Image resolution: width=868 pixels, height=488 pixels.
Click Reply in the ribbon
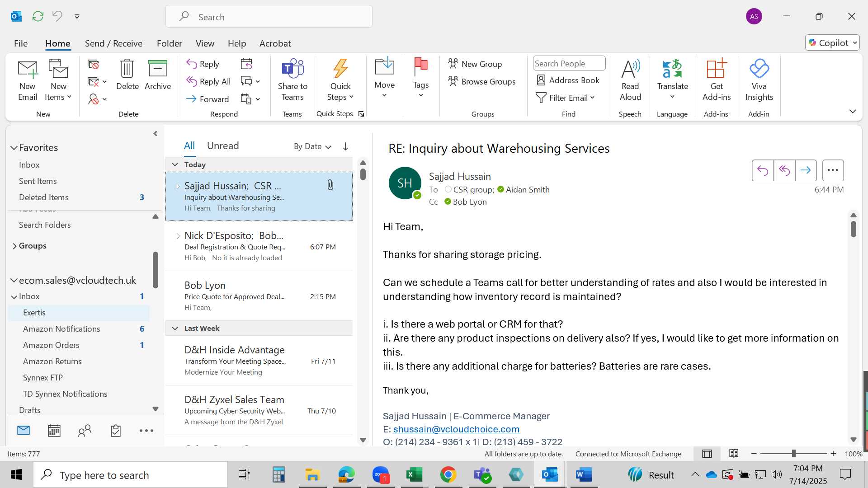[203, 64]
